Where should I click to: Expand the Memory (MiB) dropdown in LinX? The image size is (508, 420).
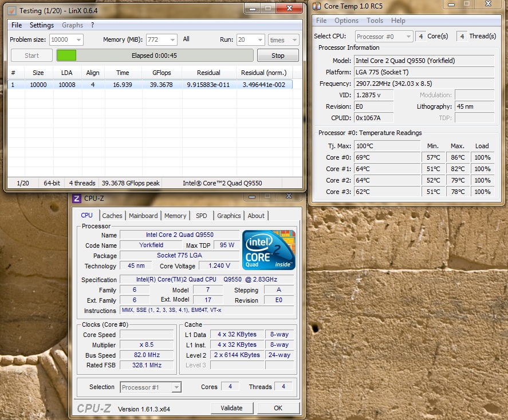click(x=172, y=40)
